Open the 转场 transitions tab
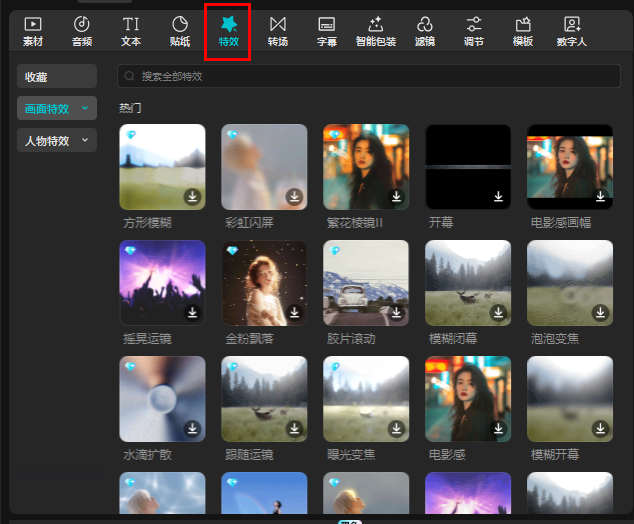634x524 pixels. tap(278, 32)
